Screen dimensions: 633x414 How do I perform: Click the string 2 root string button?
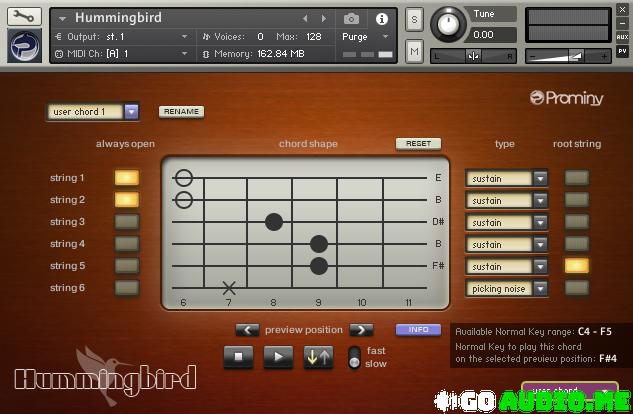pyautogui.click(x=576, y=200)
